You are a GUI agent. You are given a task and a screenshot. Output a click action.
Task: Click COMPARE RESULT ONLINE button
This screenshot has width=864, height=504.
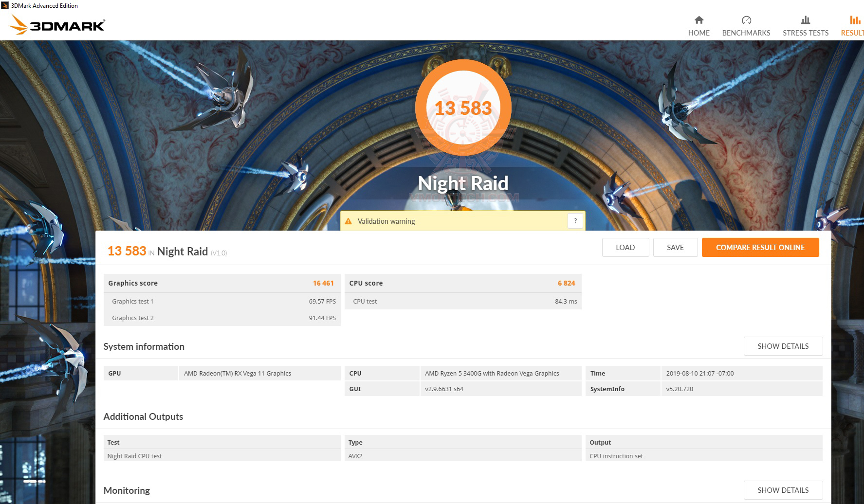[x=760, y=247]
